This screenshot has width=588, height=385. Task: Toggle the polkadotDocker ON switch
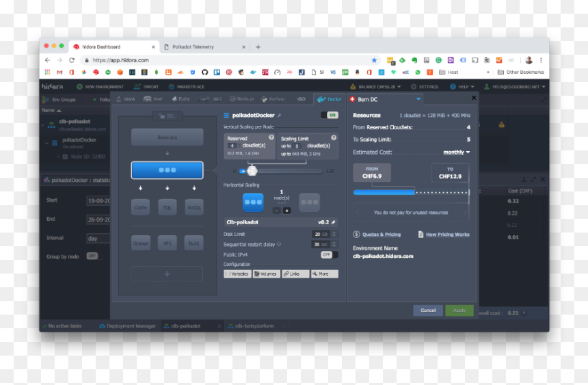point(330,115)
